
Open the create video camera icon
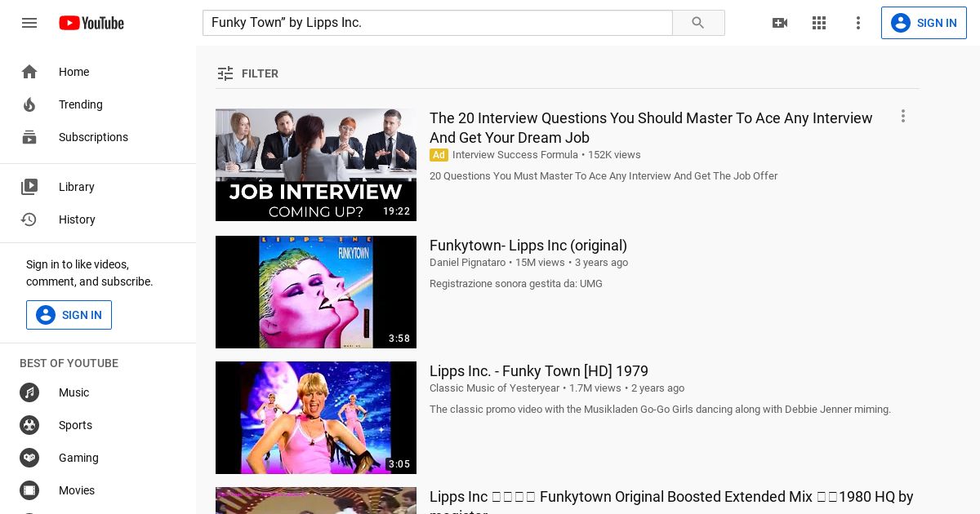point(780,23)
